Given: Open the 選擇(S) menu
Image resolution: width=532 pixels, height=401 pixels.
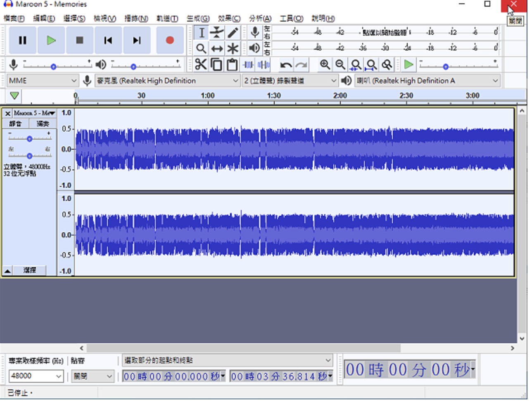Looking at the screenshot, I should point(74,19).
